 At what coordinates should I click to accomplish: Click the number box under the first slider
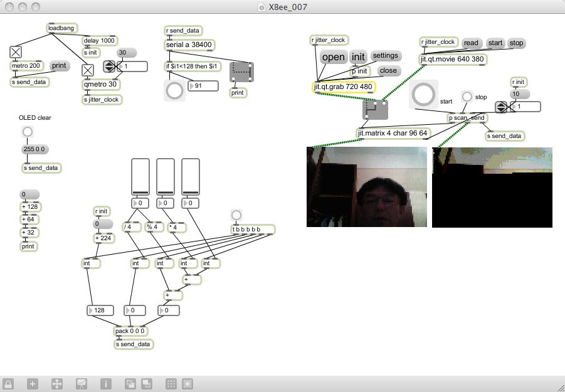pyautogui.click(x=140, y=203)
